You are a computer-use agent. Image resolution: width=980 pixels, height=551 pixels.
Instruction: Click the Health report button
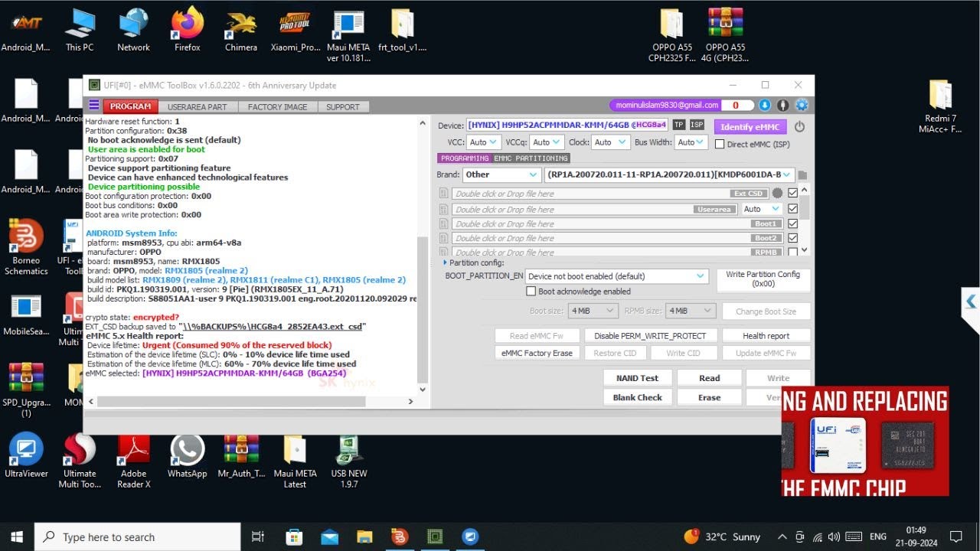pos(766,335)
